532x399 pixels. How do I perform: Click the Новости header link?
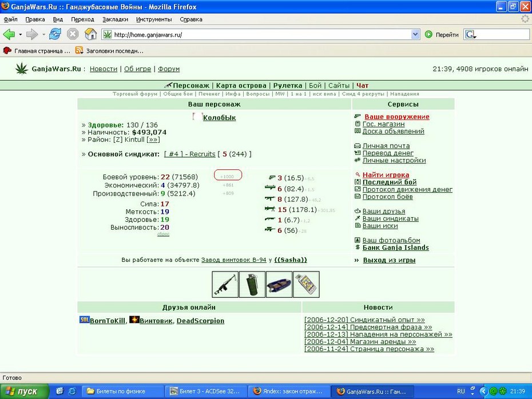coord(103,69)
